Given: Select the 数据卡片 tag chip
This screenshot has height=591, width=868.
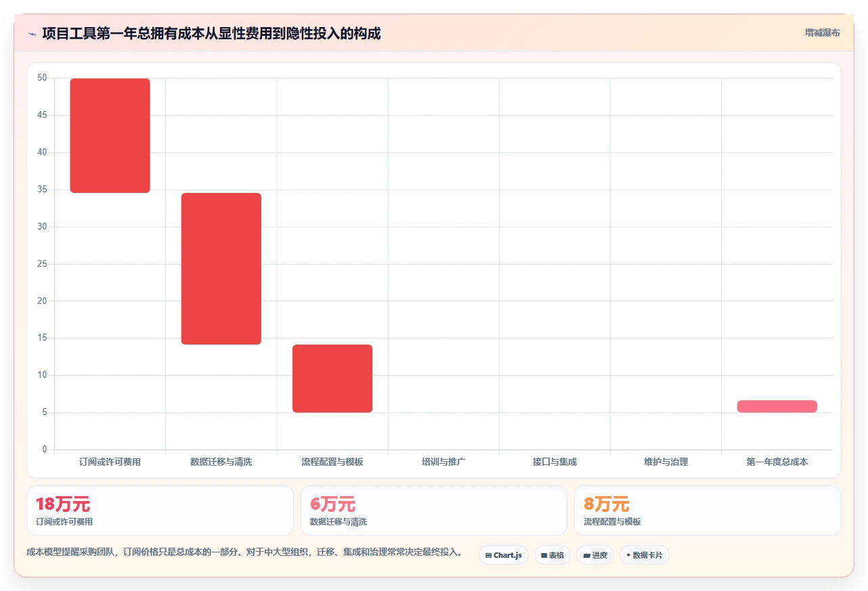Looking at the screenshot, I should point(645,555).
